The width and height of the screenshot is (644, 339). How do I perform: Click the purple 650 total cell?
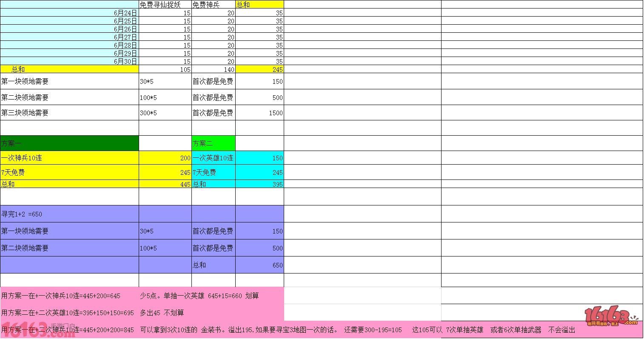pyautogui.click(x=259, y=265)
